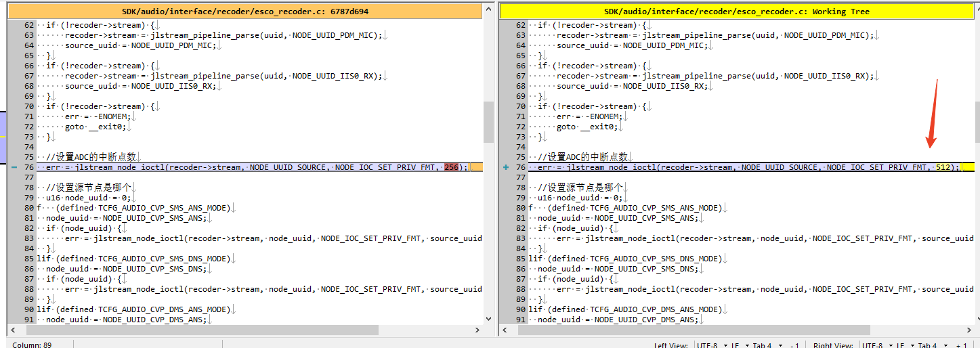Click the right pane Working Tree header
The image size is (980, 348).
point(737,12)
